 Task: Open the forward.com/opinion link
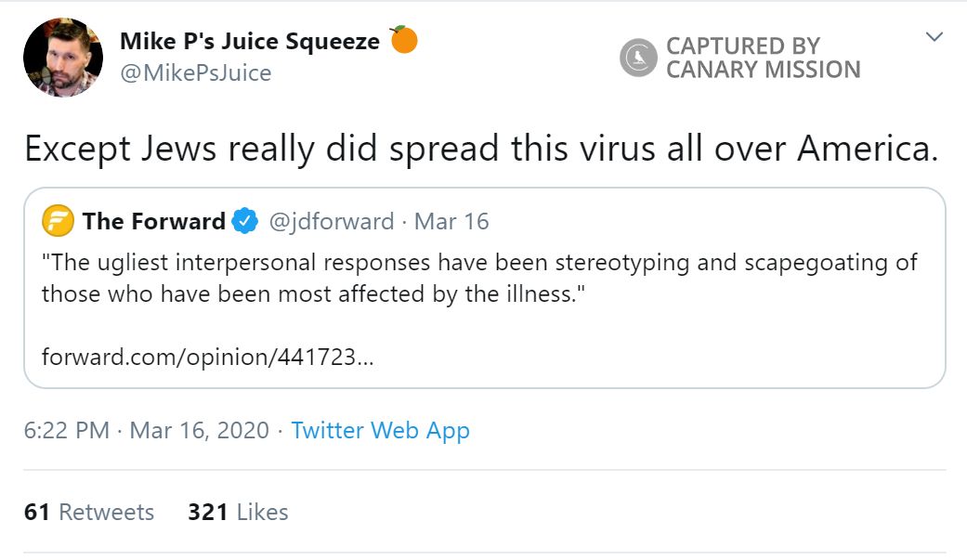click(208, 357)
